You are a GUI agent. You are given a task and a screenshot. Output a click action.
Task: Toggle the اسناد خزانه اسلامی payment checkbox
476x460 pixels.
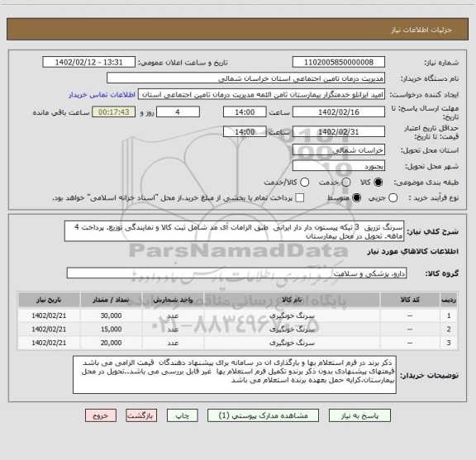click(x=300, y=198)
